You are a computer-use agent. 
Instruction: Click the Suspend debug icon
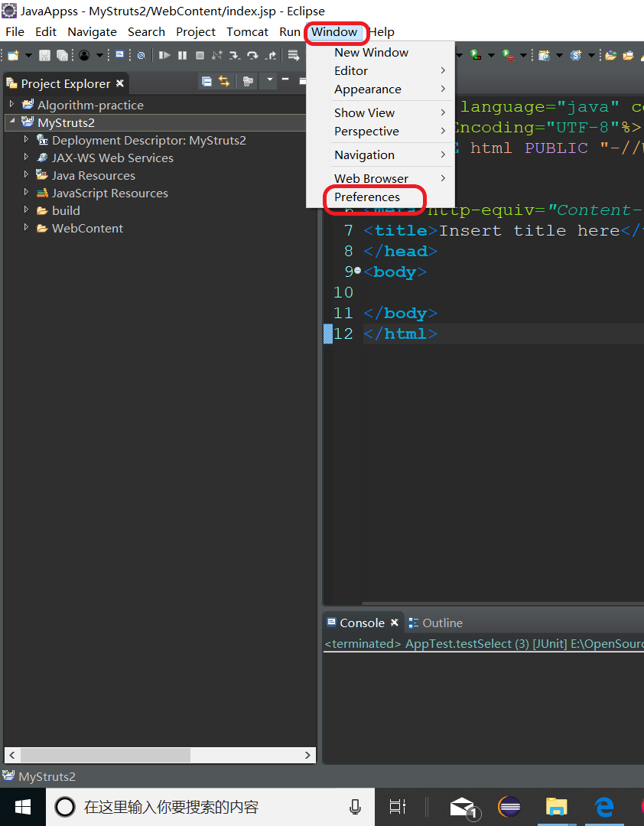pos(182,55)
